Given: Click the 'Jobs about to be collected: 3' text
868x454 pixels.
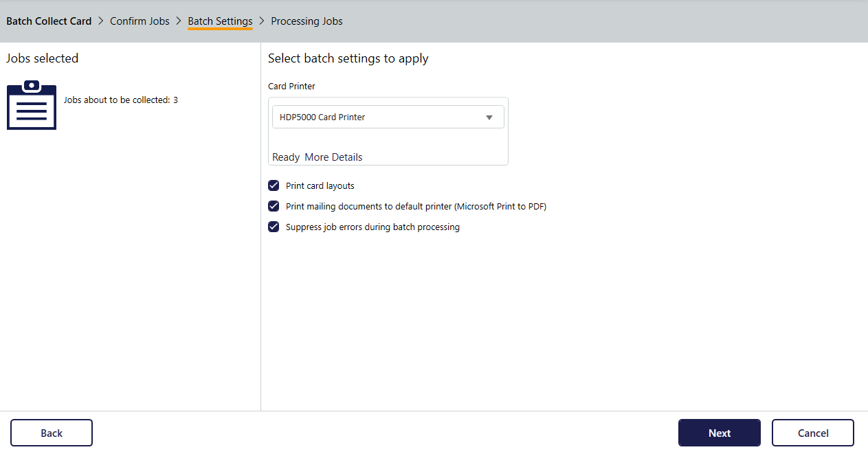Looking at the screenshot, I should (121, 100).
